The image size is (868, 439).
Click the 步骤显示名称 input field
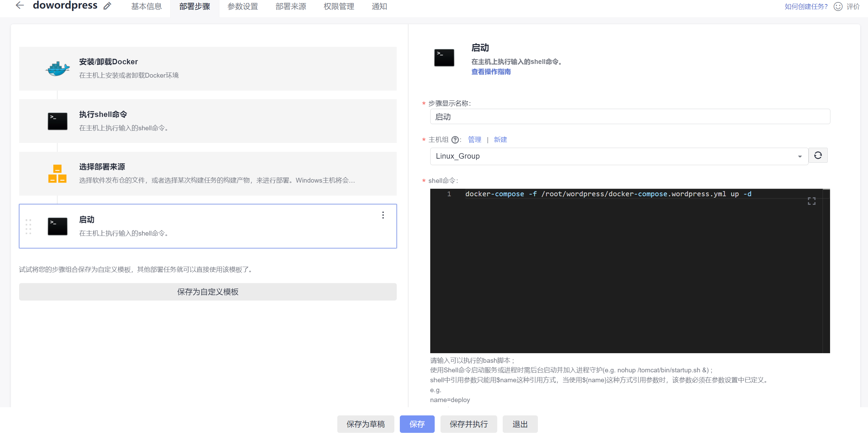pos(629,117)
